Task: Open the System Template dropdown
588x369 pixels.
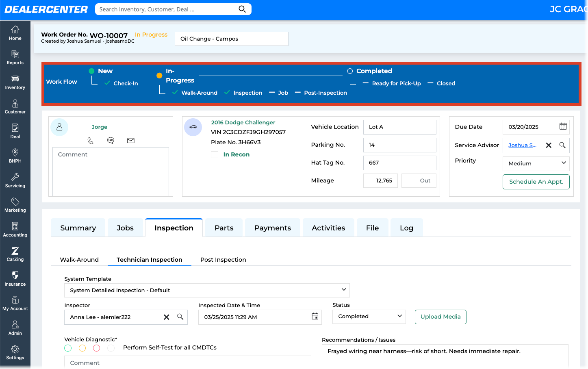Action: tap(207, 290)
